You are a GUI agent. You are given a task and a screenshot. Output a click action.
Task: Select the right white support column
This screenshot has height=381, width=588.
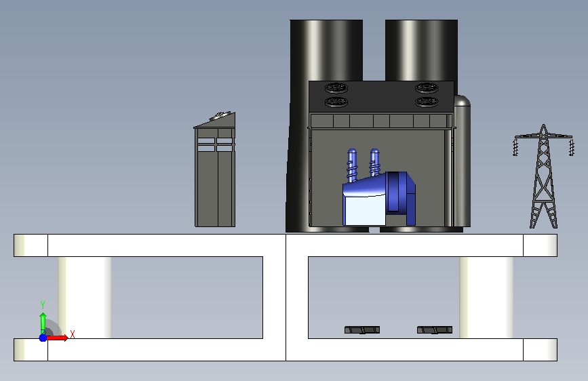point(486,298)
